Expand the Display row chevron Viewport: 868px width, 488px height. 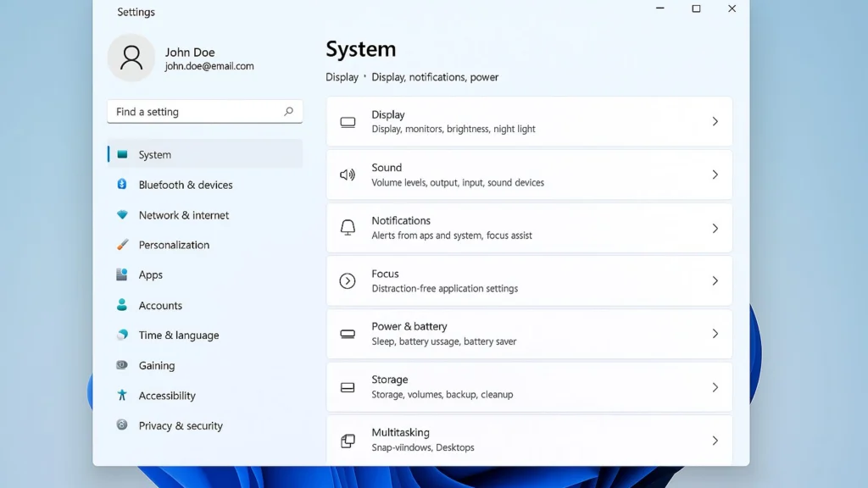click(x=715, y=122)
